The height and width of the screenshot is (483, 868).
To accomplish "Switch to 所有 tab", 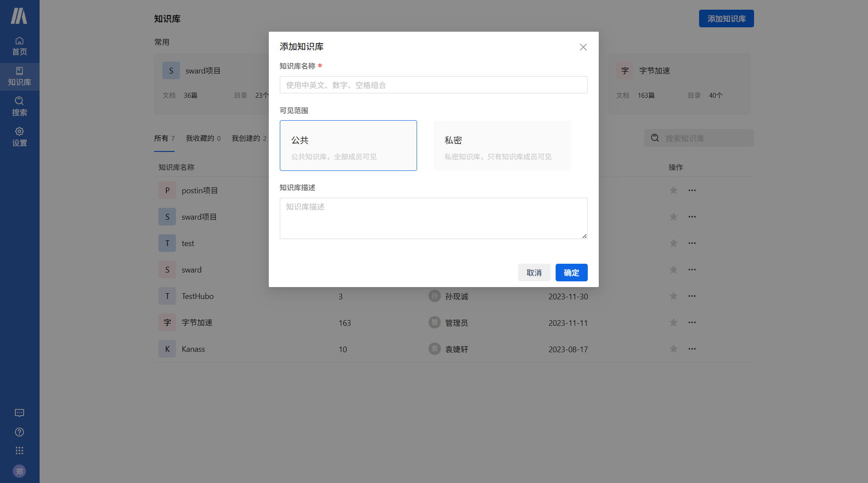I will 164,138.
